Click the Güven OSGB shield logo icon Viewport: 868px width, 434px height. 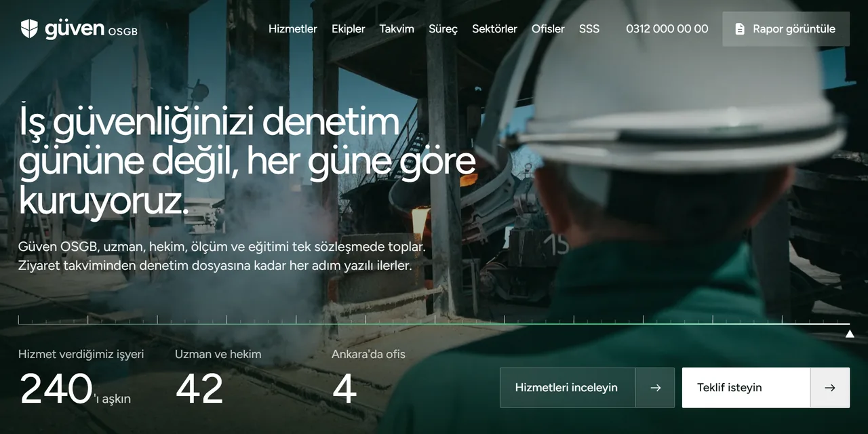(x=29, y=28)
